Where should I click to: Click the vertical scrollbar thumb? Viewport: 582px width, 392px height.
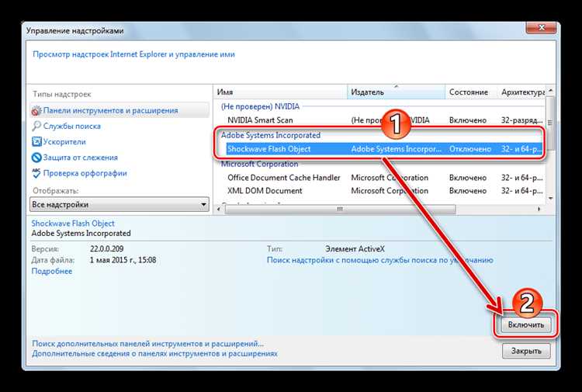[x=550, y=123]
